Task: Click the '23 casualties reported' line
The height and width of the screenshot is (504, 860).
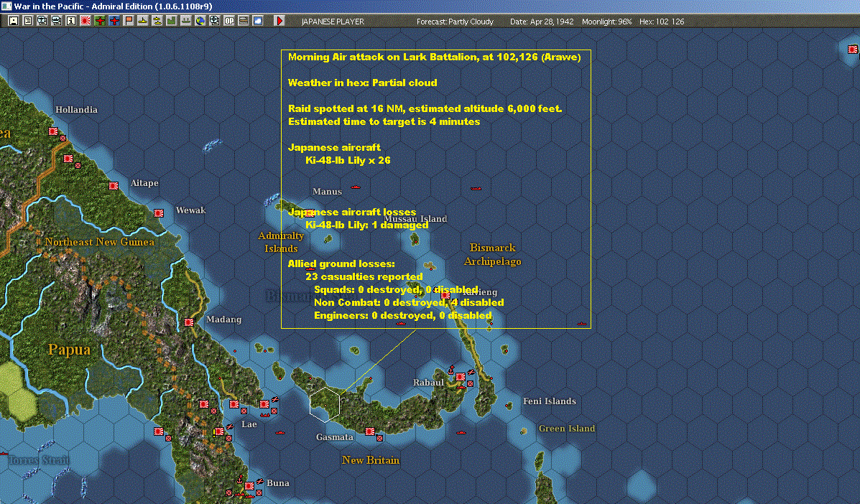Action: tap(364, 276)
